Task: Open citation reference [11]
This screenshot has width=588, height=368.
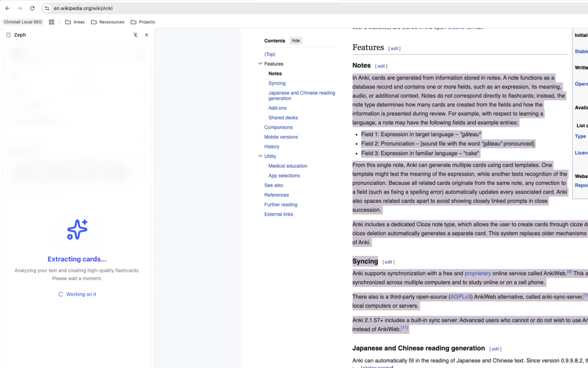Action: pyautogui.click(x=404, y=328)
